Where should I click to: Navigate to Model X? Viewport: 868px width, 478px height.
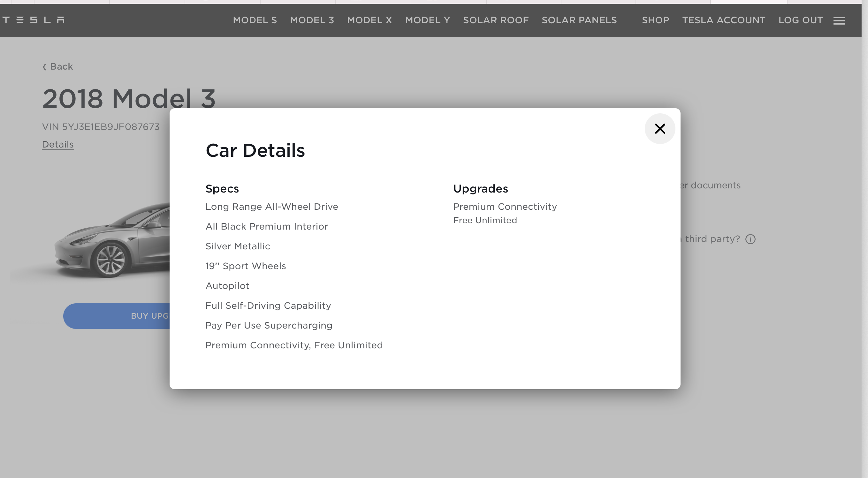click(369, 20)
